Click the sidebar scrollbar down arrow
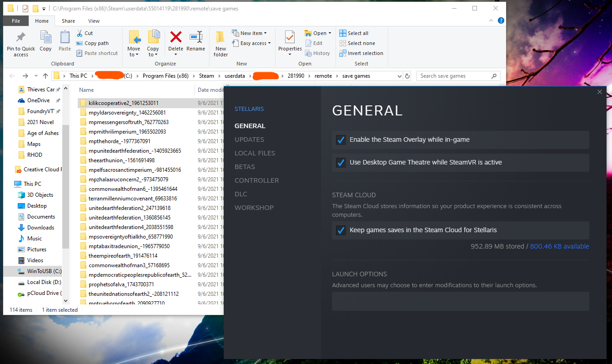This screenshot has width=612, height=364. [65, 300]
